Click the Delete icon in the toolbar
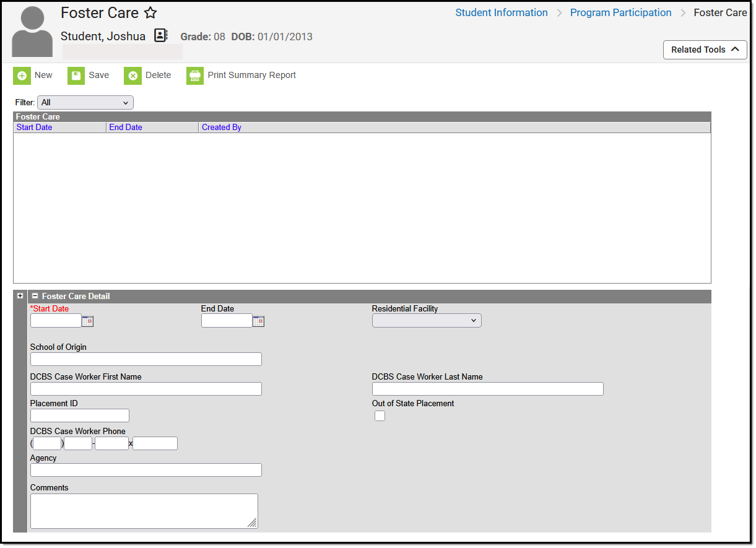Image resolution: width=756 pixels, height=548 pixels. coord(133,75)
